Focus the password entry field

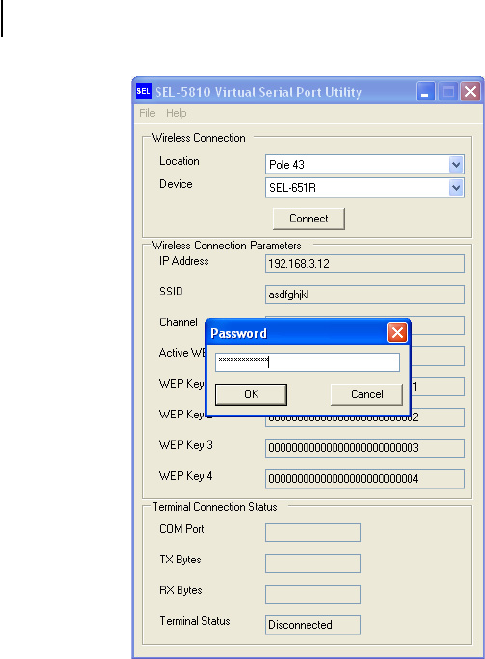[307, 362]
